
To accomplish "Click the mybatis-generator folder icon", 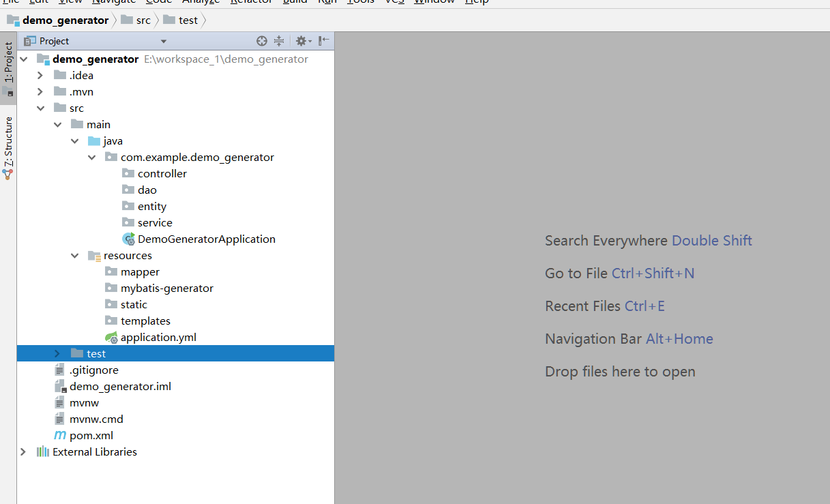I will tap(111, 288).
